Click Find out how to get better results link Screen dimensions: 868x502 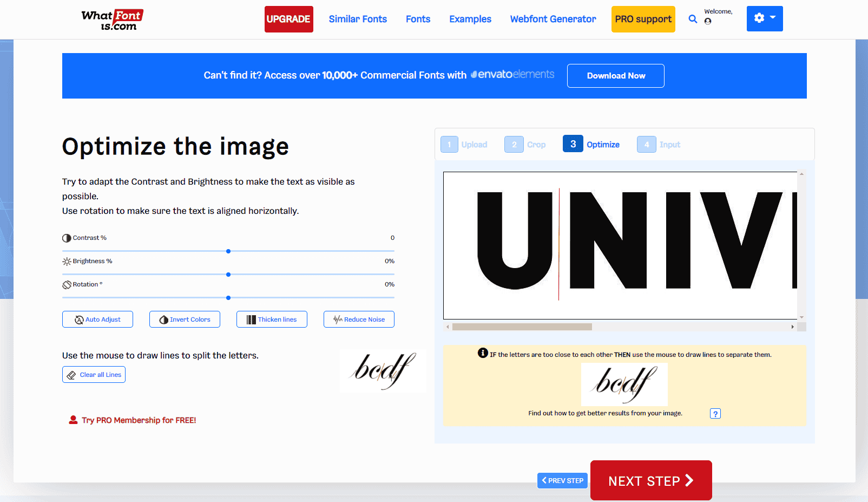(x=605, y=413)
